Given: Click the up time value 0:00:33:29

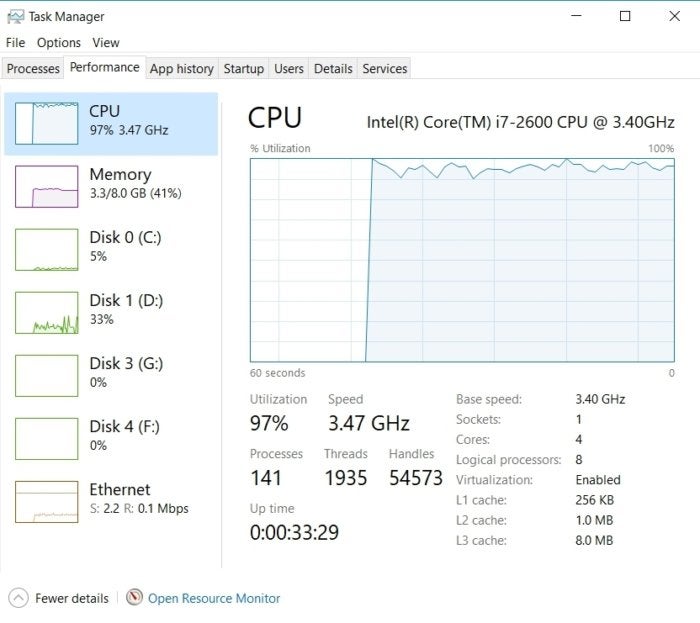Looking at the screenshot, I should tap(294, 532).
